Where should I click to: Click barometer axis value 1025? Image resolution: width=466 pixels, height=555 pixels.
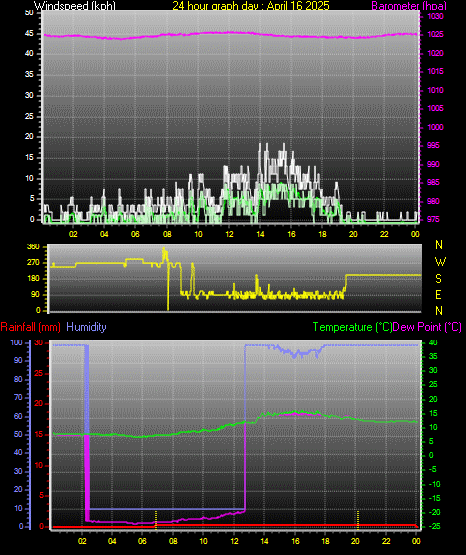coord(435,34)
